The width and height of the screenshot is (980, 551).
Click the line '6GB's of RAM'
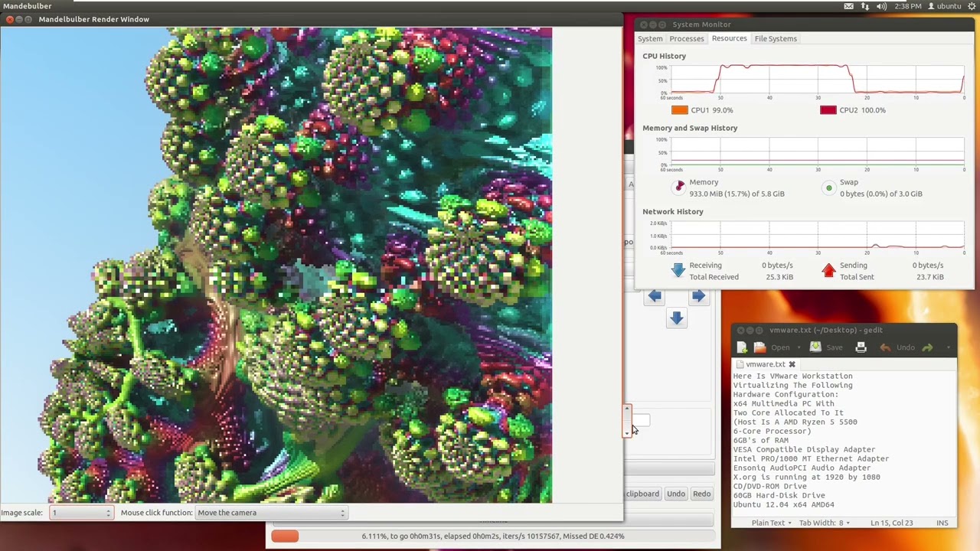(760, 440)
